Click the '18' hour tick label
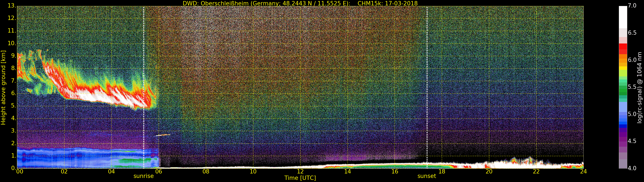644x182 pixels. (442, 172)
